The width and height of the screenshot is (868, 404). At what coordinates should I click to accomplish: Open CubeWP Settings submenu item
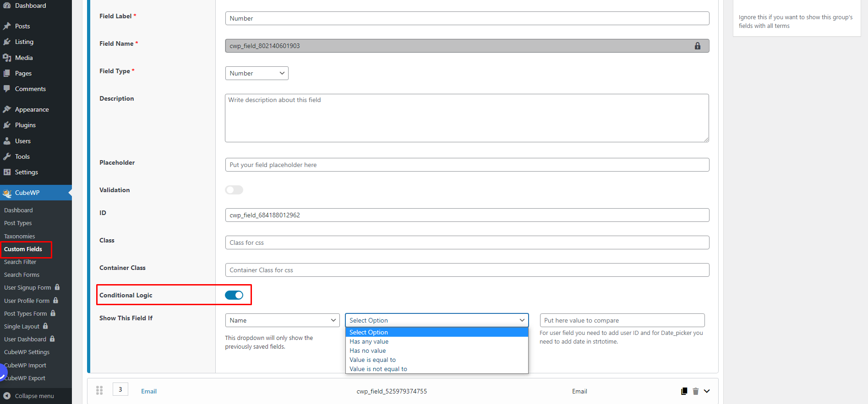pos(27,352)
